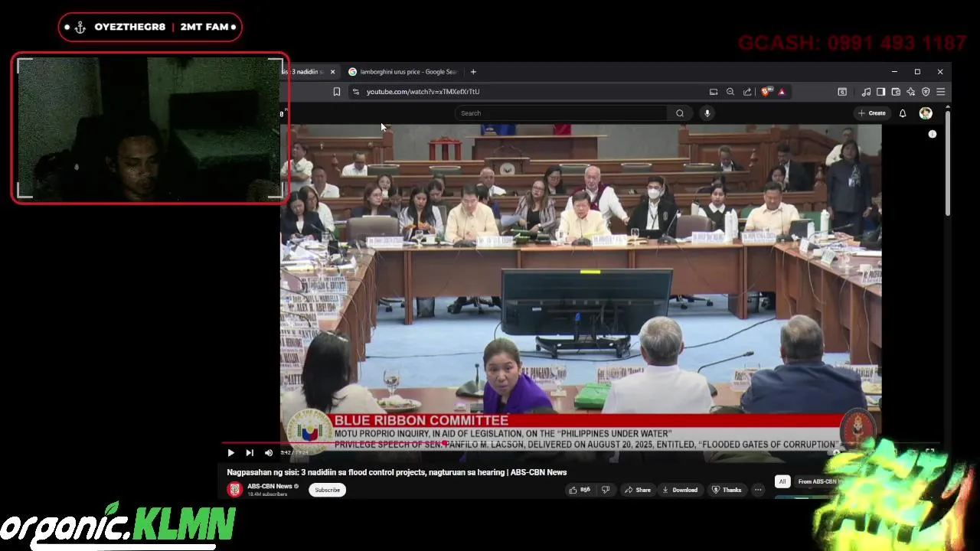980x551 pixels.
Task: Open the reader mode icon in browser toolbar
Action: point(842,92)
